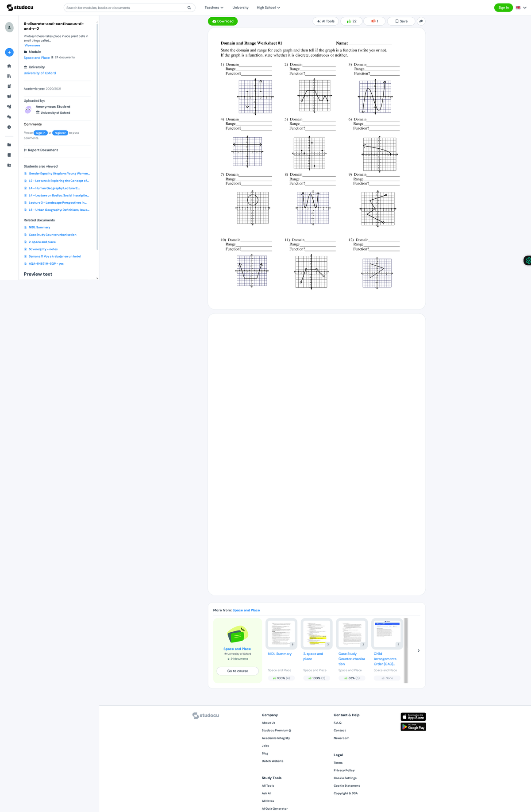The height and width of the screenshot is (812, 531).
Task: Toggle thumbs down dislike on document
Action: coord(374,21)
